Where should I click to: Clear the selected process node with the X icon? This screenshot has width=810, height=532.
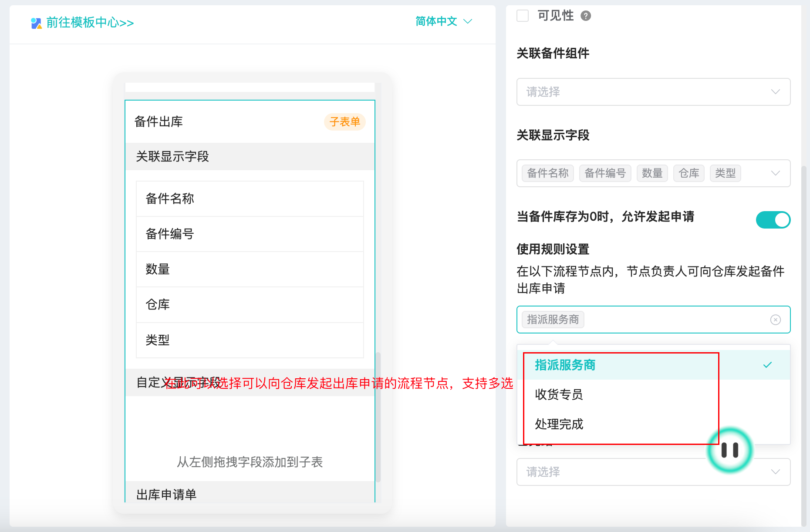(x=775, y=320)
